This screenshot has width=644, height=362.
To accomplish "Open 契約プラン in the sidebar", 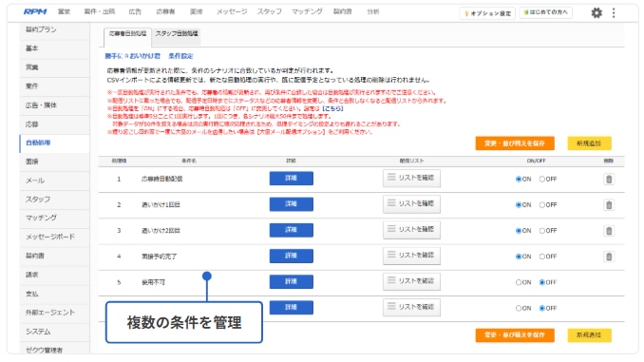I will point(55,29).
